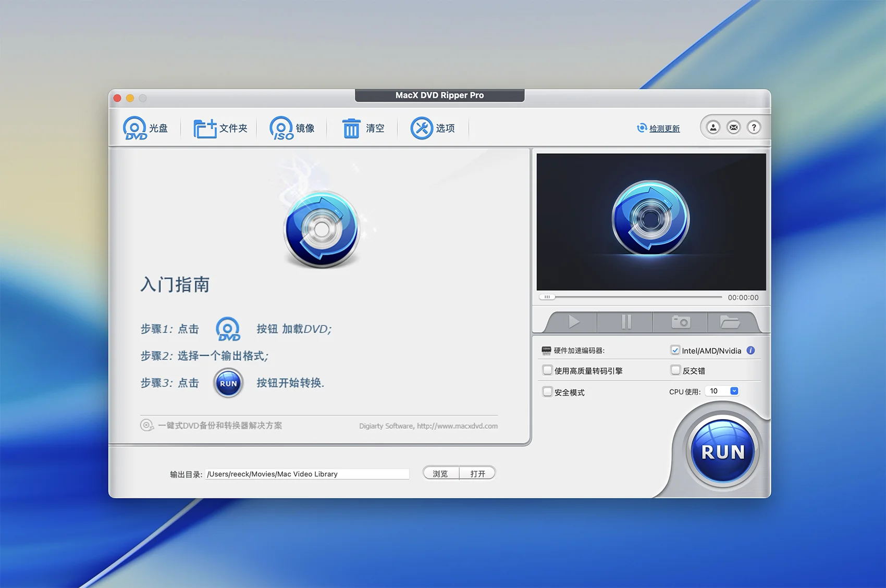886x588 pixels.
Task: Click the check for updates (检测更新) link
Action: [664, 129]
